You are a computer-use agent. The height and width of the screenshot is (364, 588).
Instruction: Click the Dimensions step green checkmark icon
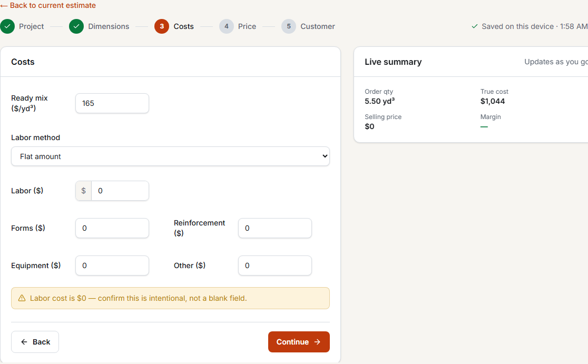click(76, 26)
